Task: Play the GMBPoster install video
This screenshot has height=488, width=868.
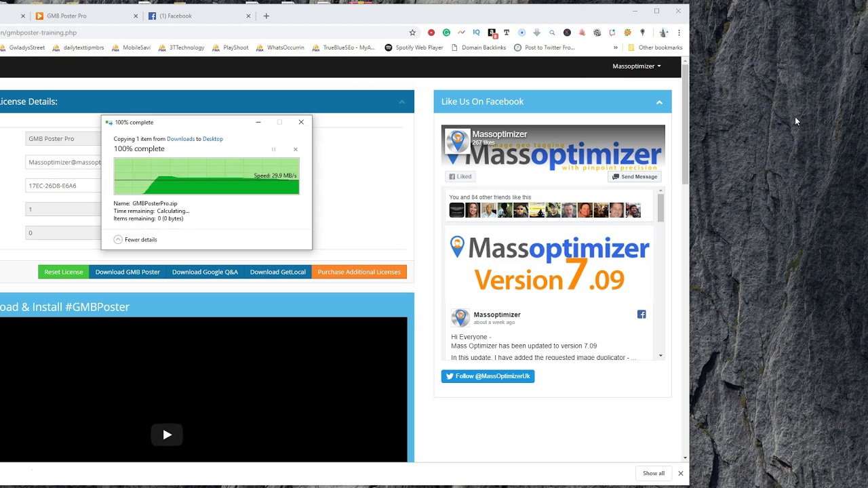Action: [x=167, y=435]
